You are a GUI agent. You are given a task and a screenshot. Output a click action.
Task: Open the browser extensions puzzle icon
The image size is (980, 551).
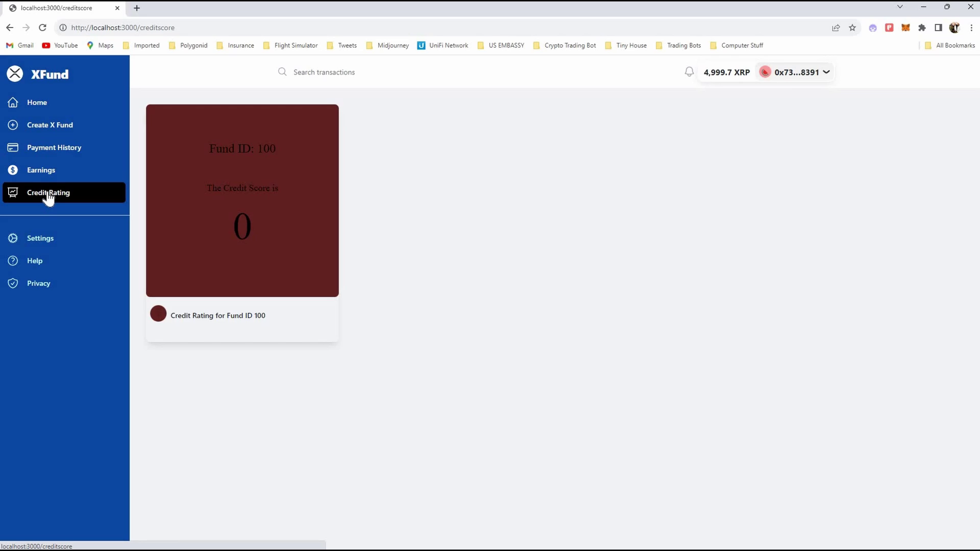pyautogui.click(x=922, y=28)
